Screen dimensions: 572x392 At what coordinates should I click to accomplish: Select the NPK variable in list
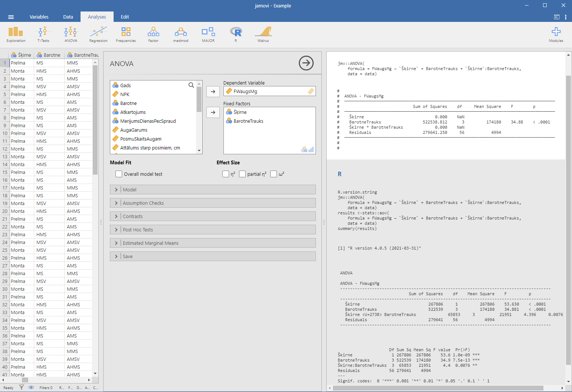(125, 94)
